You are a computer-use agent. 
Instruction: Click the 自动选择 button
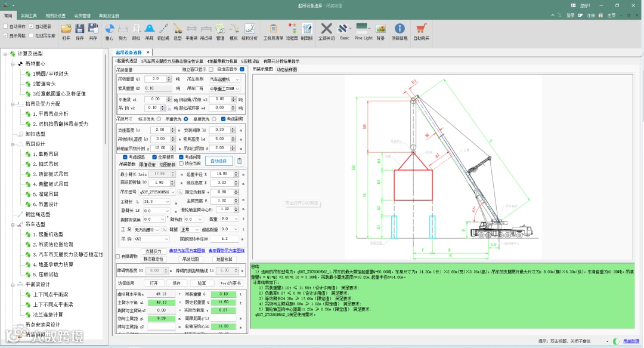(219, 161)
